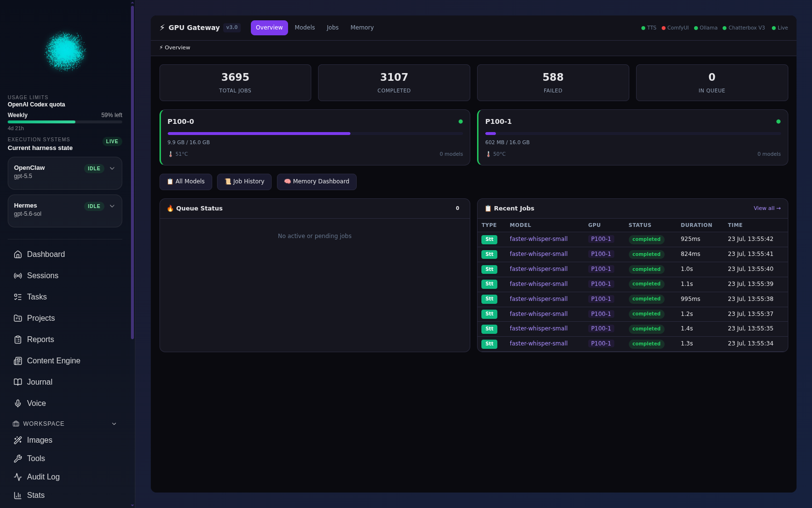Click the 588 Failed card
Screen dimensions: 812x508
[x=553, y=83]
